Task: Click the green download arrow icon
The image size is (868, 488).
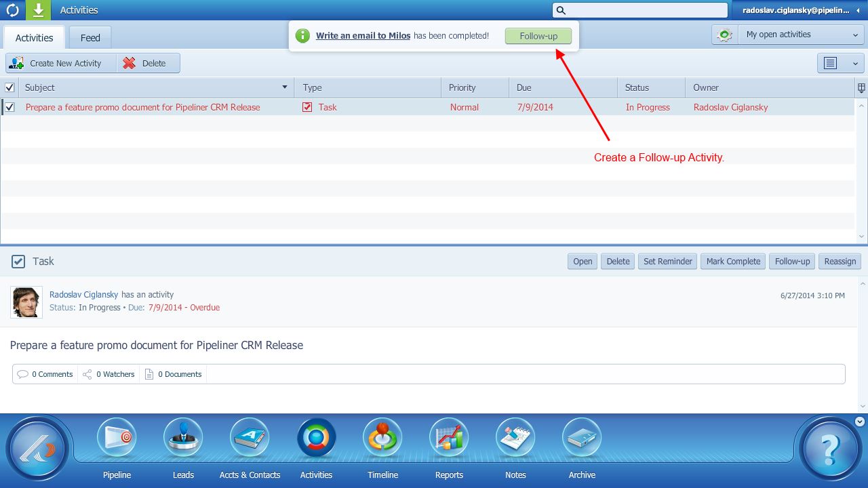Action: pyautogui.click(x=38, y=10)
